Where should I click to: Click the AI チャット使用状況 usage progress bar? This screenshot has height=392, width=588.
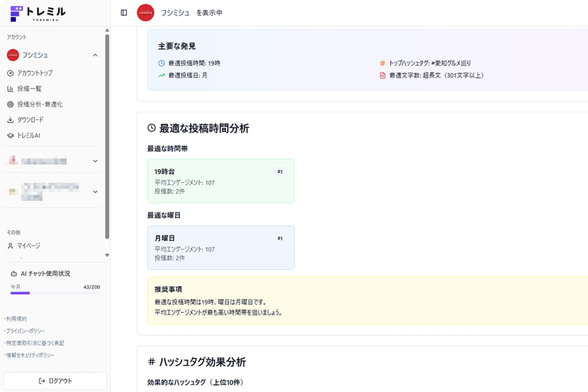click(55, 293)
